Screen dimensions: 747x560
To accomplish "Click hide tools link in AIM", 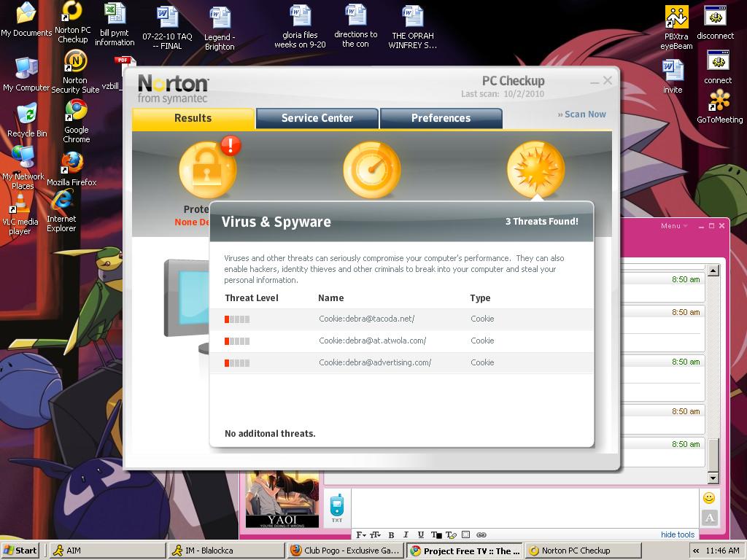I will click(x=678, y=534).
